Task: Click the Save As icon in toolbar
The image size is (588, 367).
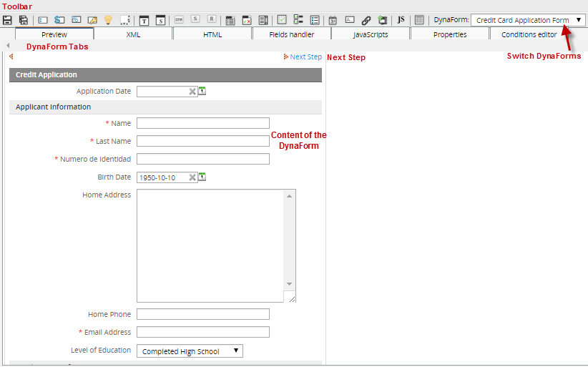Action: [x=23, y=20]
